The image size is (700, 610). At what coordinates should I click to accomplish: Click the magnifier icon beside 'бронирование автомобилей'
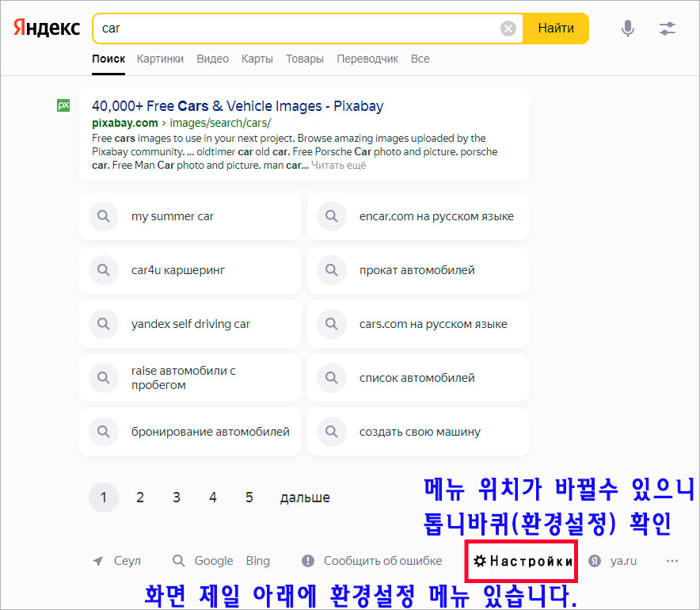pyautogui.click(x=104, y=432)
